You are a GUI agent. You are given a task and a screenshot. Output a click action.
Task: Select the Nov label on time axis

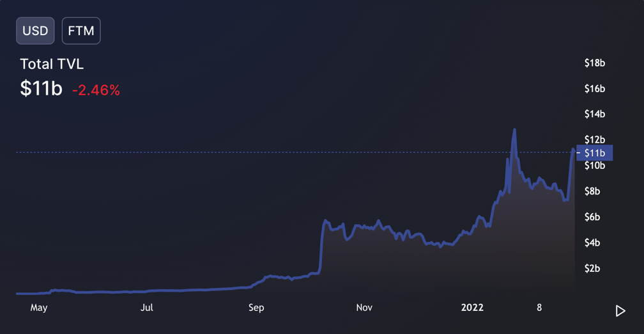click(x=364, y=308)
